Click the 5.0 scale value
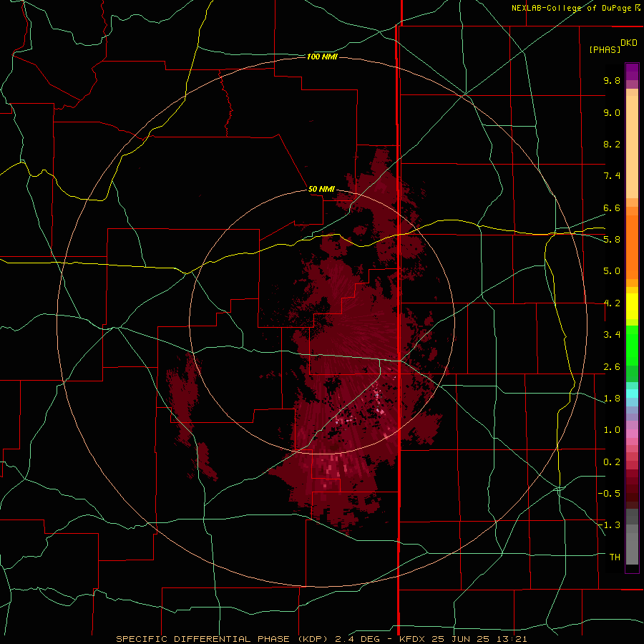This screenshot has height=644, width=644. pyautogui.click(x=612, y=271)
